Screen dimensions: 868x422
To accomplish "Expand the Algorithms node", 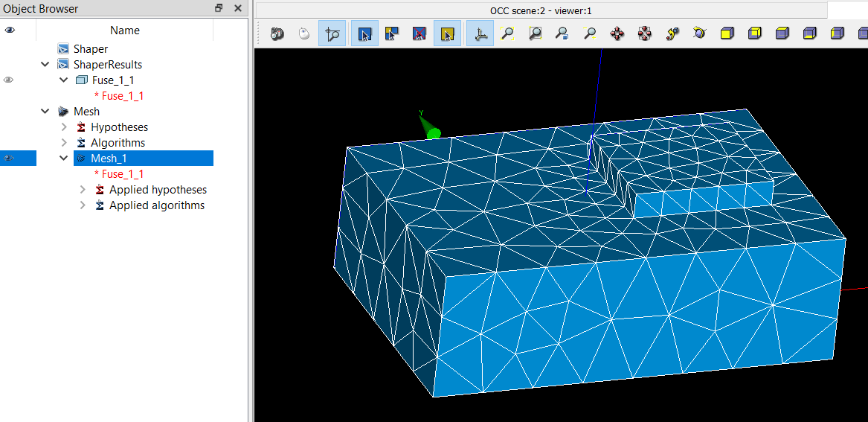I will click(64, 143).
